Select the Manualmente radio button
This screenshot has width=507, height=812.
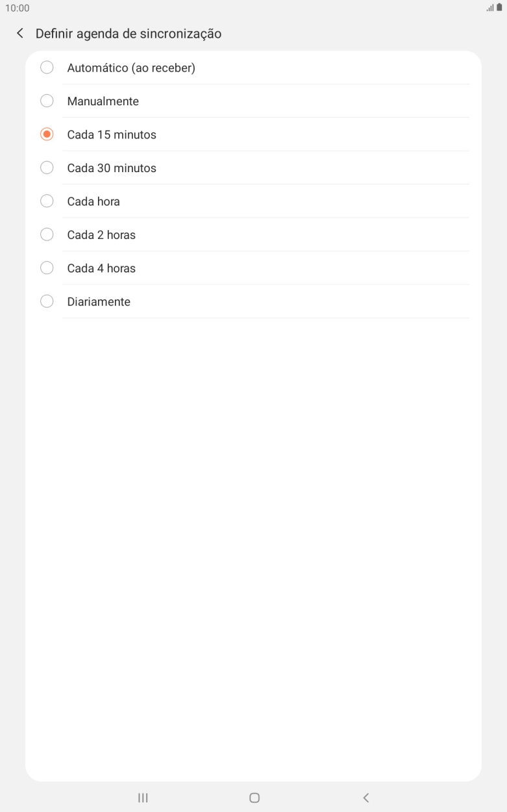(47, 101)
